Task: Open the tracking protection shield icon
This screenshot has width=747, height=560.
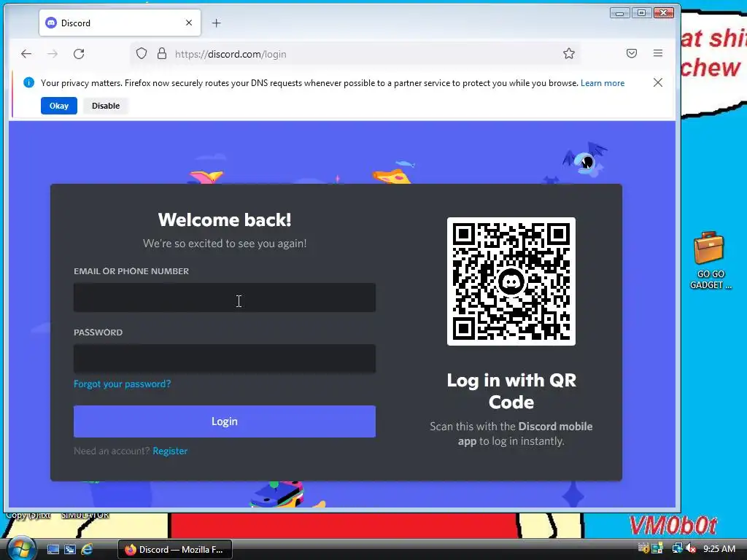Action: 142,53
